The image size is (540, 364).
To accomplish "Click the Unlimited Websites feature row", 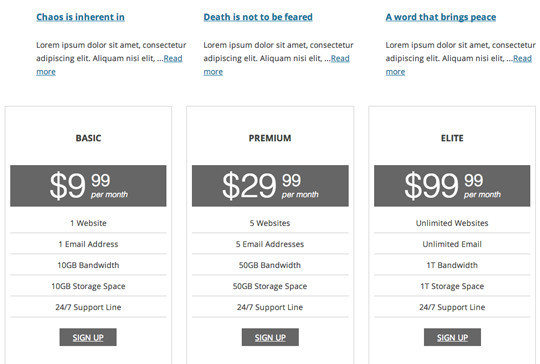I will click(x=452, y=223).
